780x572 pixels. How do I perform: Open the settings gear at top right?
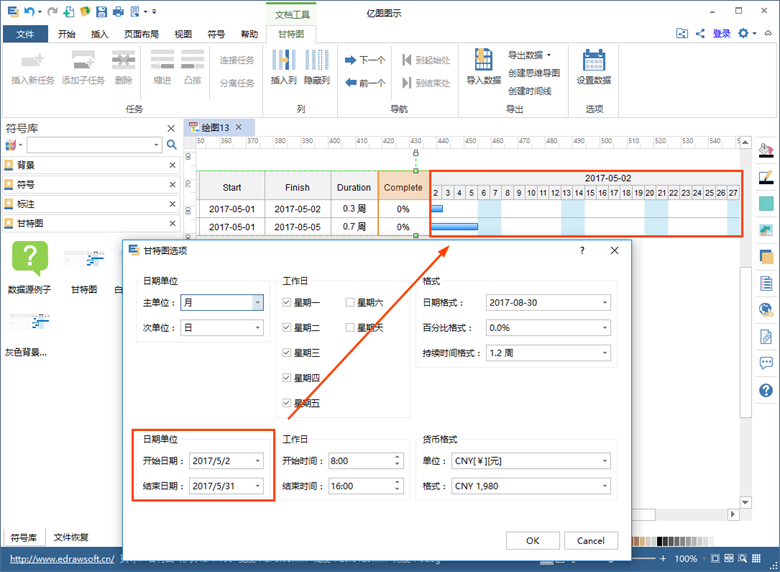tap(743, 33)
